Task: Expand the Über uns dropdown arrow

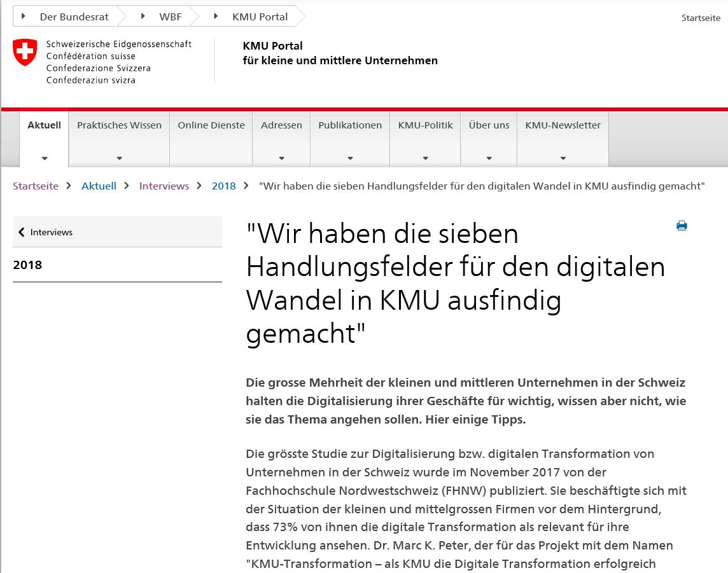Action: click(x=489, y=158)
